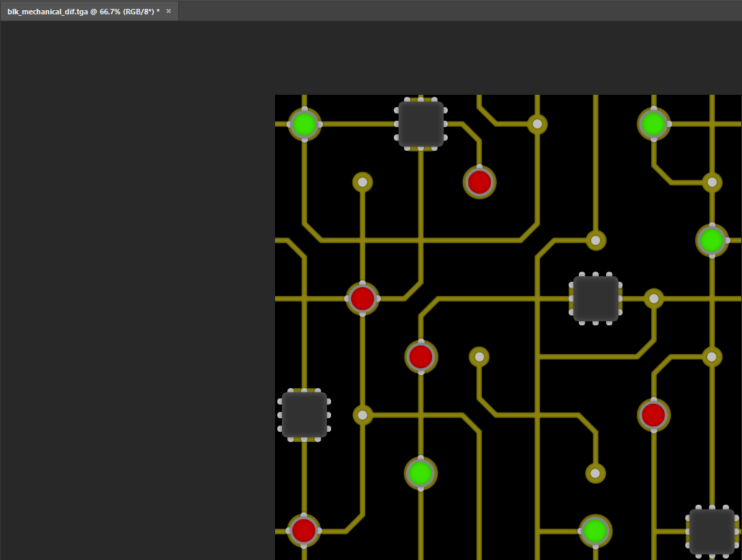Click the gray chip in the bottom-right corner
Screen dimensions: 742x560
[711, 531]
